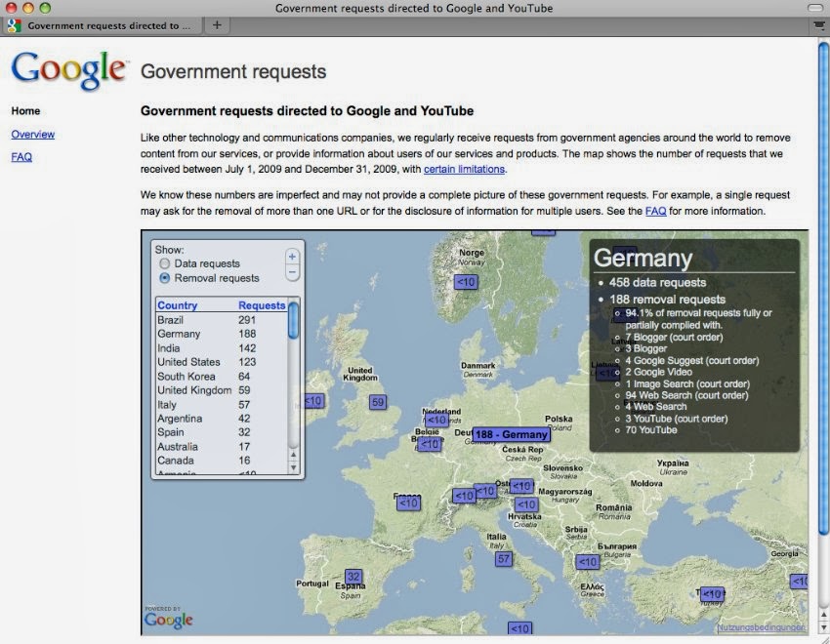Click the Google logo in the page header
Viewport: 830px width, 644px height.
pyautogui.click(x=68, y=70)
